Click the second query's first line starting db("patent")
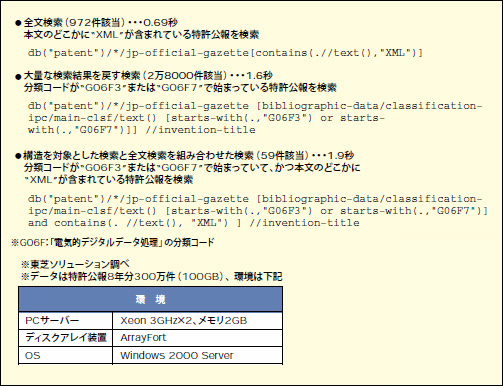Image resolution: width=503 pixels, height=386 pixels. point(255,106)
